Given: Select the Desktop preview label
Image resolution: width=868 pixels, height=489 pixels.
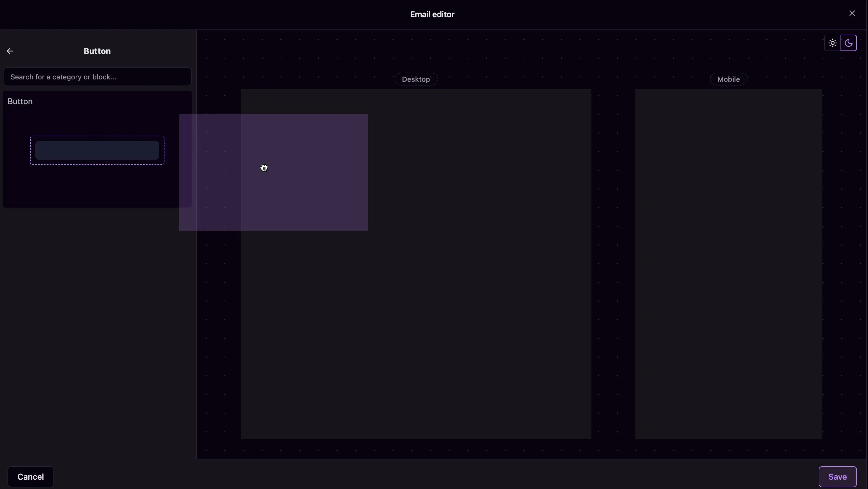Looking at the screenshot, I should tap(416, 79).
